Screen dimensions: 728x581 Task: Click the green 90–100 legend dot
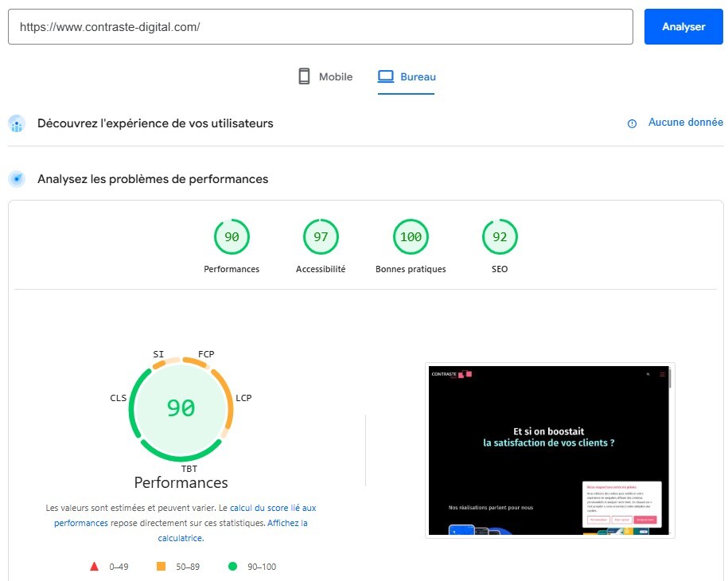pos(232,567)
